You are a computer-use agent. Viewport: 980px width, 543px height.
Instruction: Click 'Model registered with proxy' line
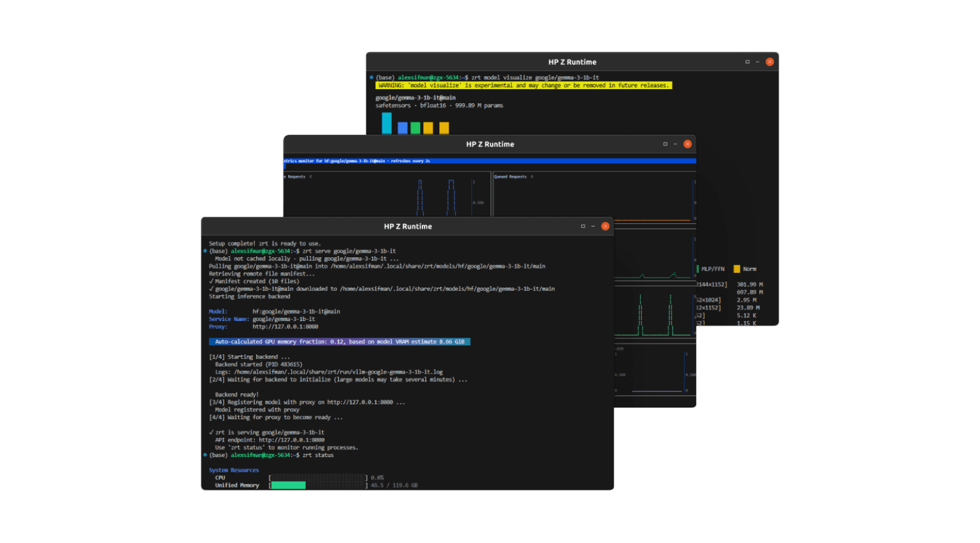pos(257,410)
